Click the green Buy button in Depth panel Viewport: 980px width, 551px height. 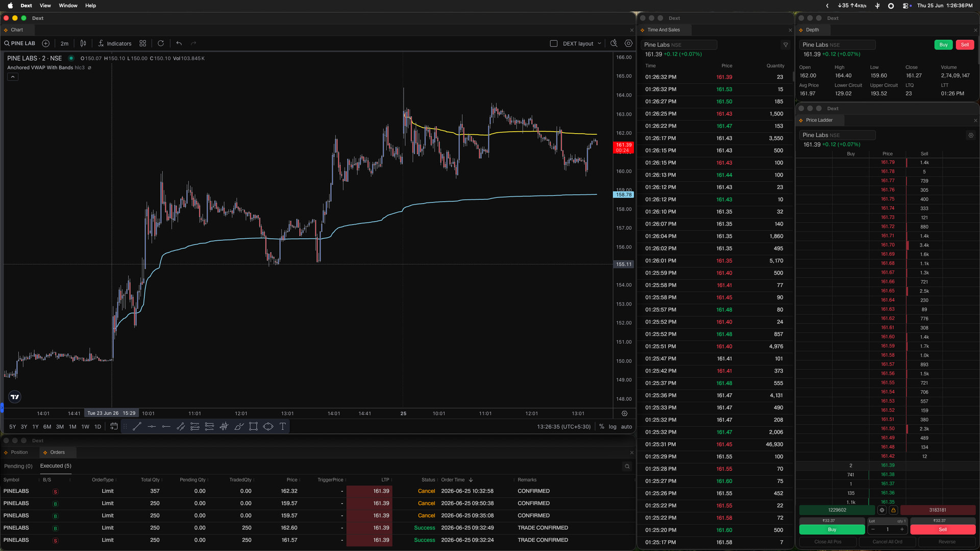(x=943, y=45)
